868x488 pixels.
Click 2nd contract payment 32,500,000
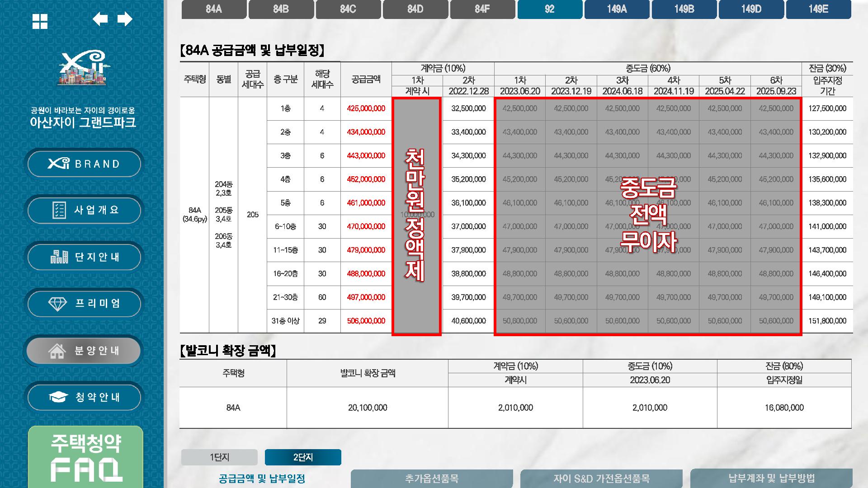pos(468,108)
